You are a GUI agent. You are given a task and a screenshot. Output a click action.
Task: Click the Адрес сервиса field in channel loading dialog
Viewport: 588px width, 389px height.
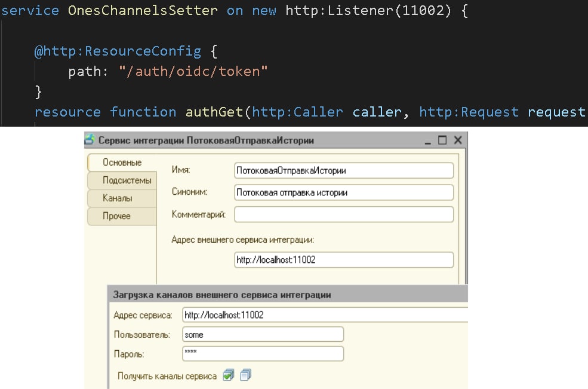(x=325, y=315)
